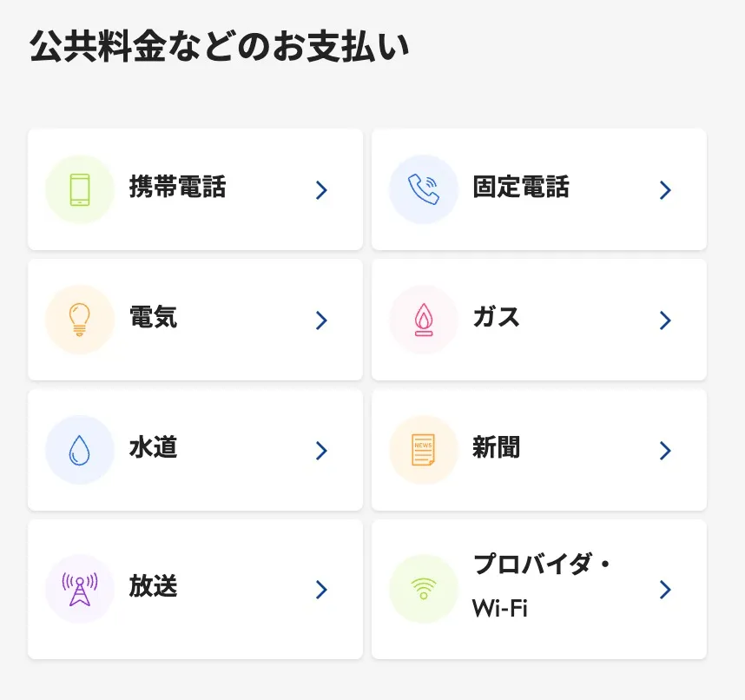
Task: Click the green Wi-Fi signal icon
Action: point(424,589)
